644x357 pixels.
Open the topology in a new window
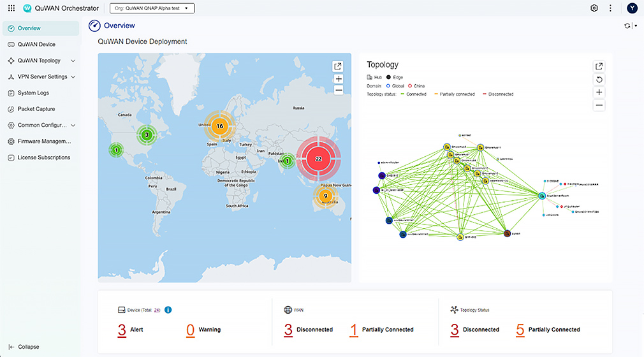pos(599,66)
